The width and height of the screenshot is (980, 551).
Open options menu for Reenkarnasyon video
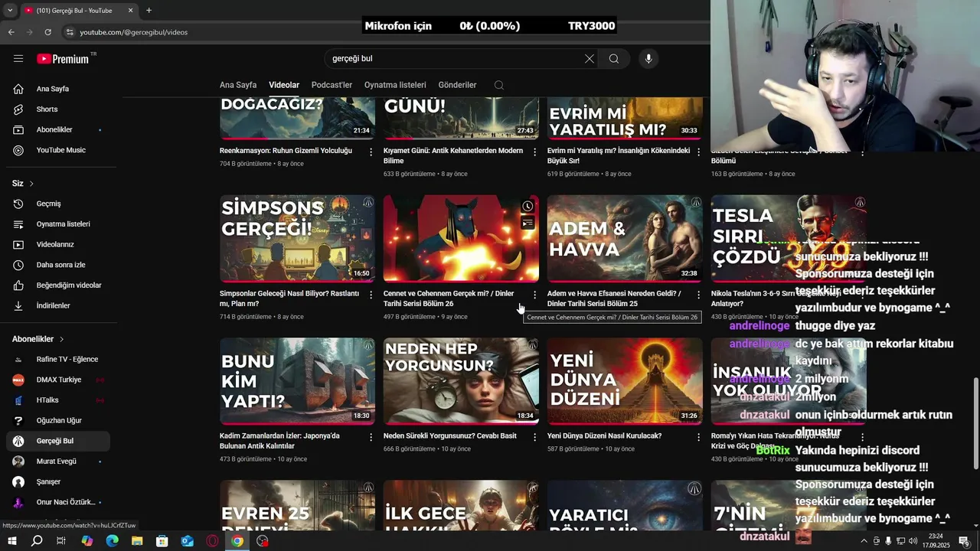coord(371,152)
